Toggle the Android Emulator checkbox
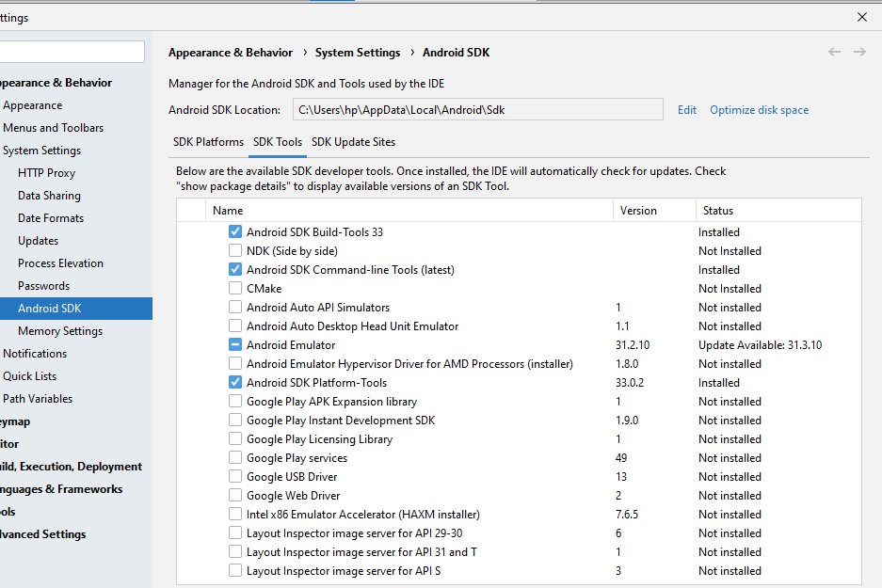Image resolution: width=882 pixels, height=588 pixels. (x=235, y=344)
